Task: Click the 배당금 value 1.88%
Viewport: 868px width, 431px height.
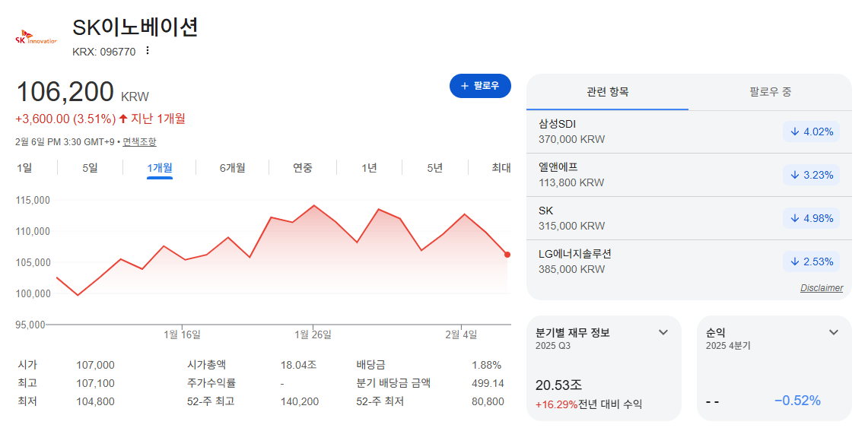Action: tap(487, 365)
